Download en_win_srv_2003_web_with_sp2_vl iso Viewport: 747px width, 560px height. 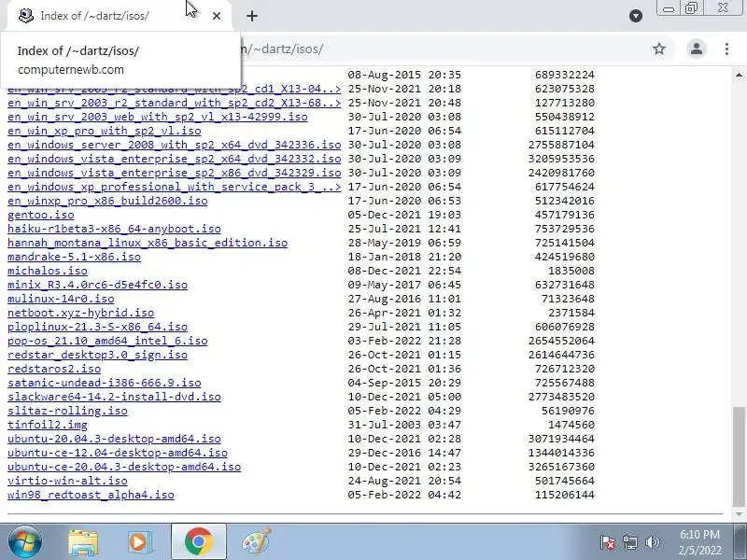point(158,117)
